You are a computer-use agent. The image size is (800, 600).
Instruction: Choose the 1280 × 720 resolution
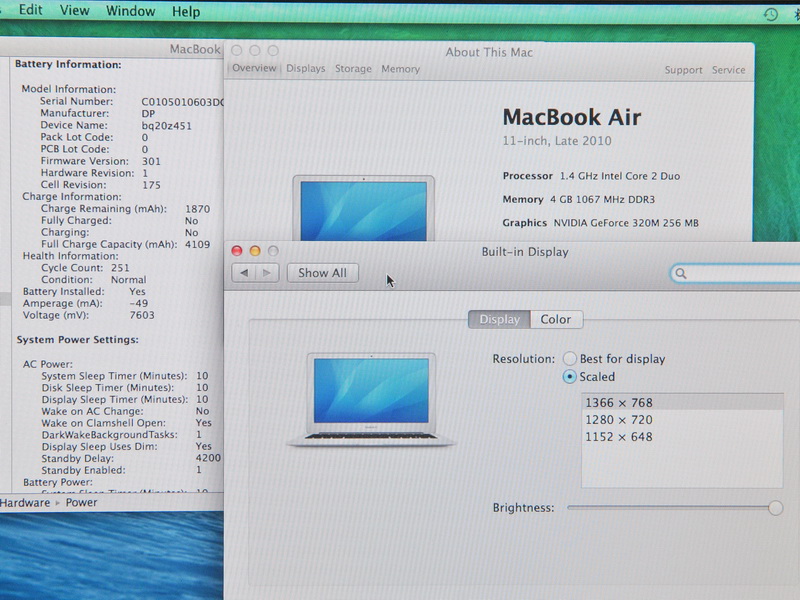(x=682, y=419)
